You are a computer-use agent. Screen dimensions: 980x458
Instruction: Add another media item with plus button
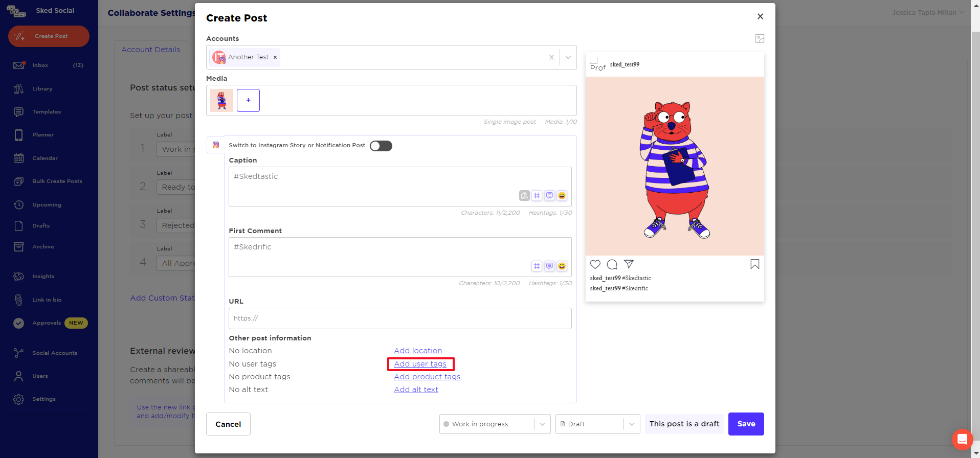click(248, 100)
